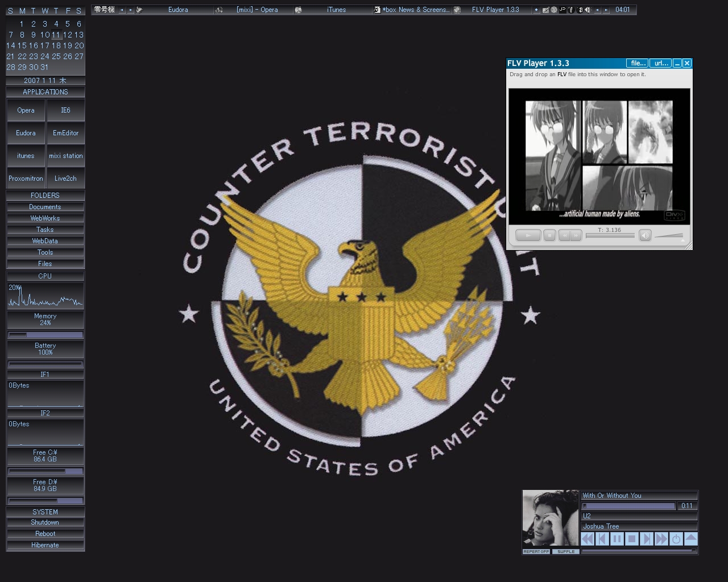This screenshot has width=728, height=582.
Task: Open the Tools folder
Action: (45, 252)
